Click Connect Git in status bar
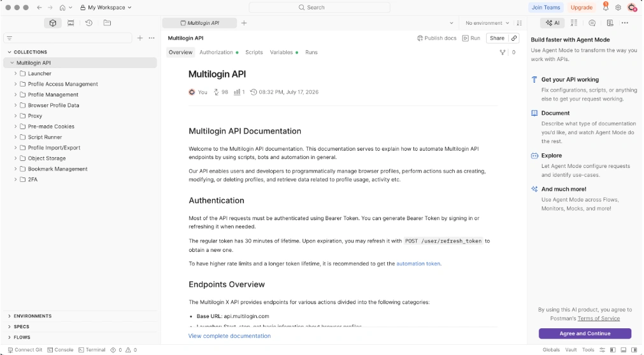 pos(25,350)
